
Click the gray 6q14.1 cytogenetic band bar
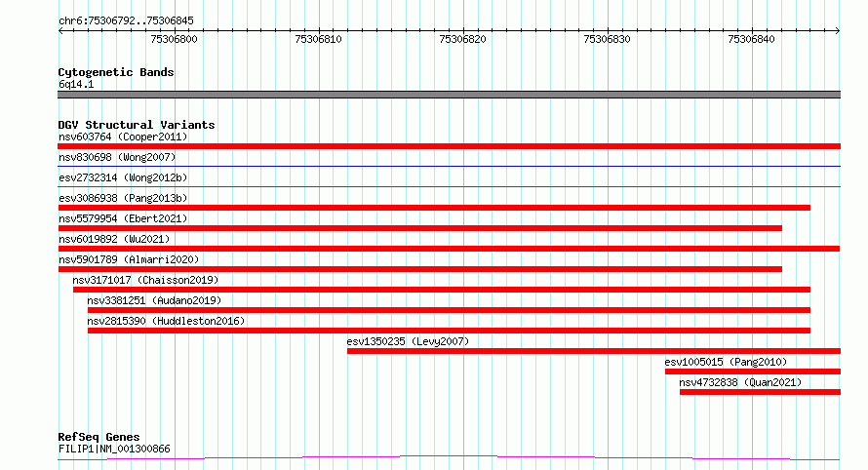(449, 95)
